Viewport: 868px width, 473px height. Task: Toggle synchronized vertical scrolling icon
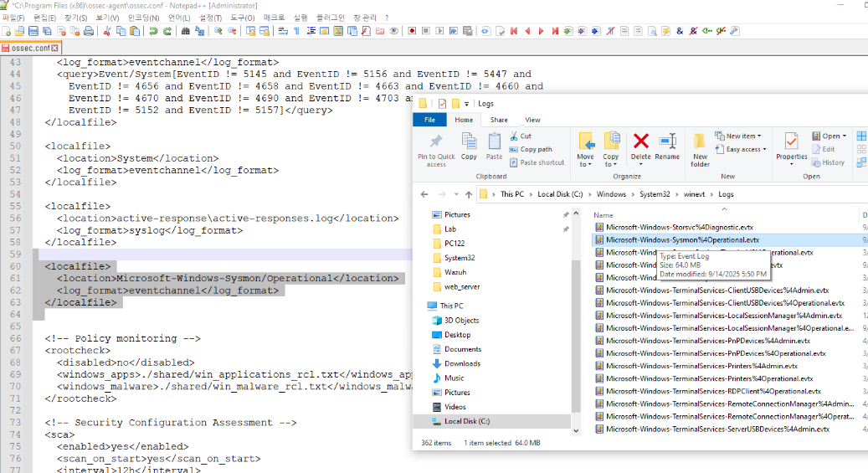[251, 31]
